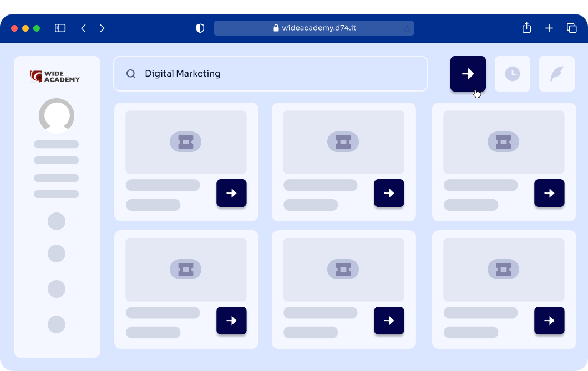Click the browser share icon

tap(526, 28)
